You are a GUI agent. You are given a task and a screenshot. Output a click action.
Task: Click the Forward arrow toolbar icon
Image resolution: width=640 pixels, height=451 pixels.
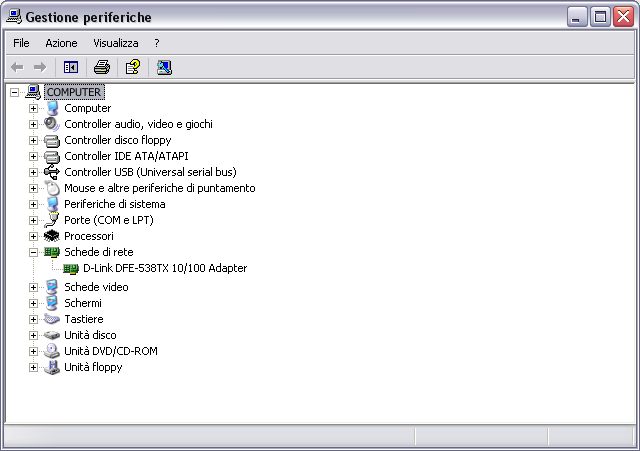[x=40, y=67]
